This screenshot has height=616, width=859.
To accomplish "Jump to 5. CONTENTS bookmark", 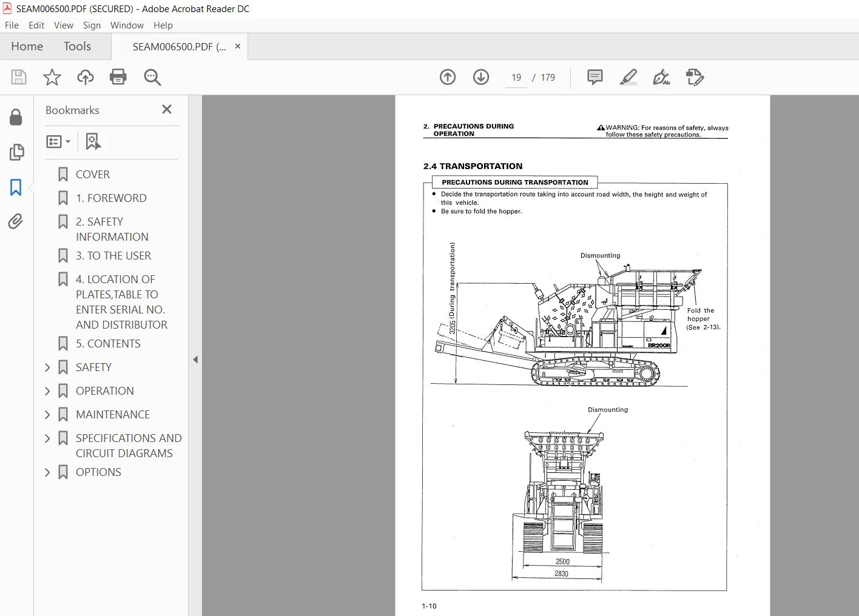I will coord(108,344).
